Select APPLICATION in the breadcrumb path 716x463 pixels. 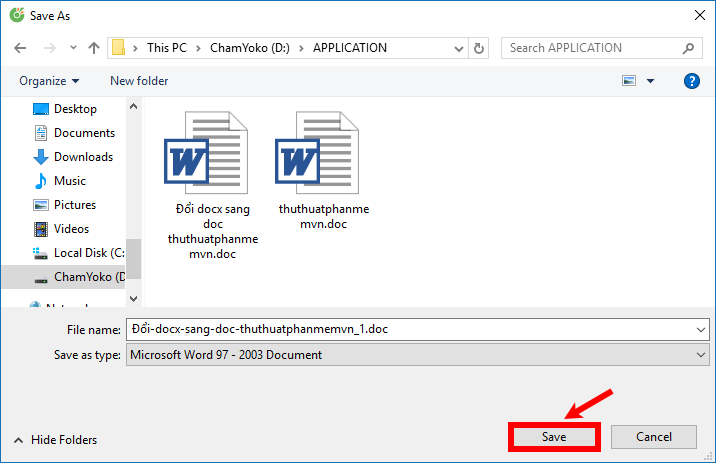click(x=350, y=48)
